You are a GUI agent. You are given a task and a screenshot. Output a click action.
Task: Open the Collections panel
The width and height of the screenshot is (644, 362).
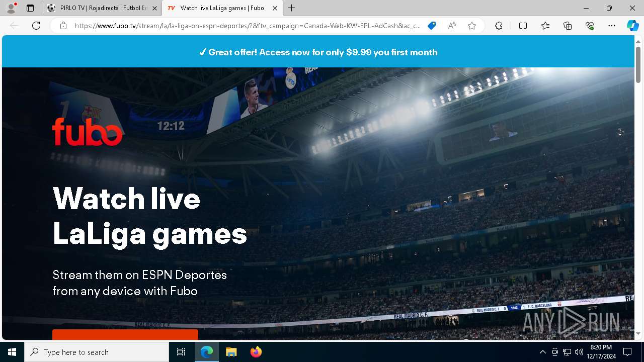point(568,26)
